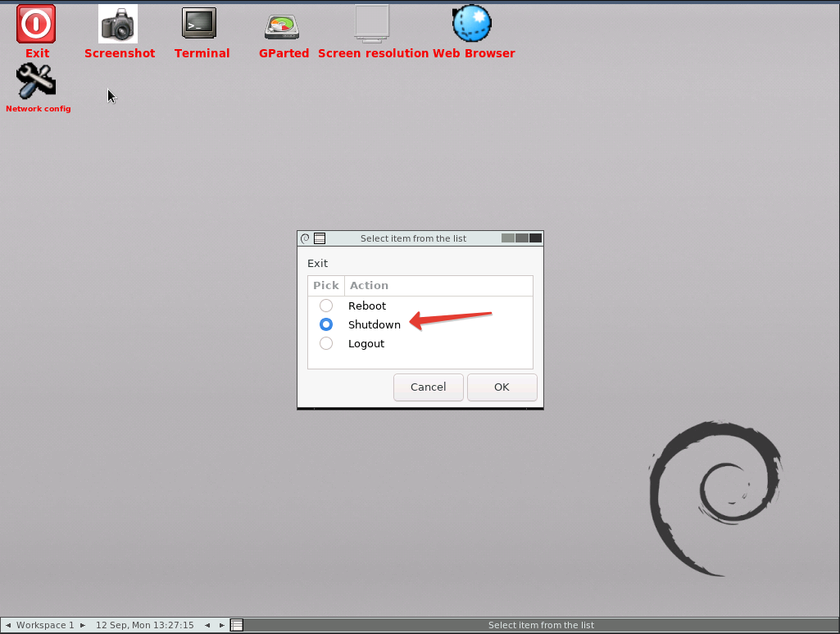Open the Web Browser
Viewport: 840px width, 634px height.
pos(473,23)
